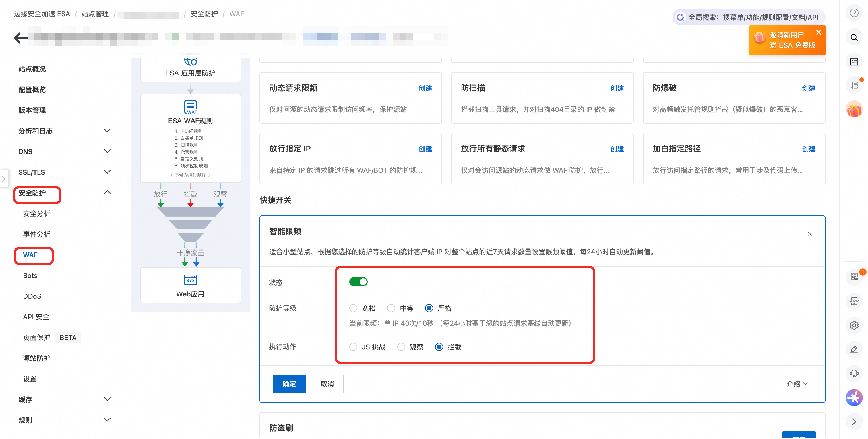Close the invite new user banner

(818, 32)
